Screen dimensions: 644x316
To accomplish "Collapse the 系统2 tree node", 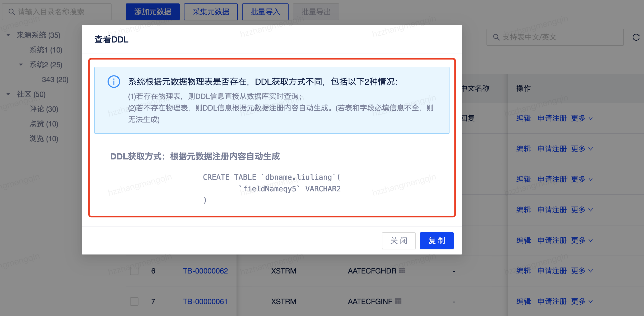I will [21, 65].
